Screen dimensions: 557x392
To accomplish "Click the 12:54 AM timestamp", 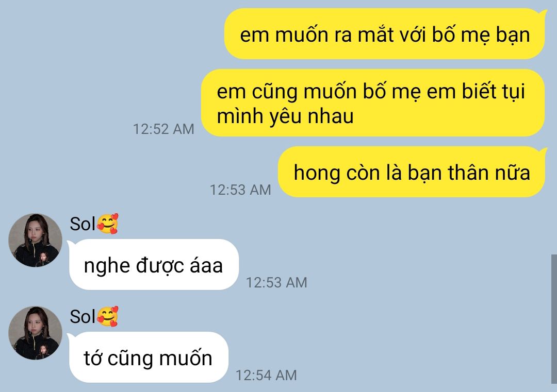I will pos(266,376).
